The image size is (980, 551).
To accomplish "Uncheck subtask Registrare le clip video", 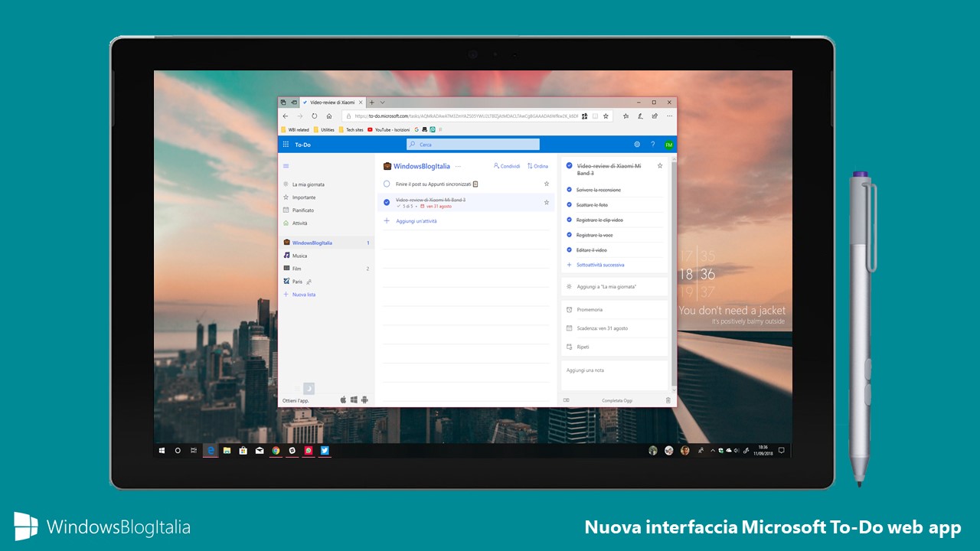I will tap(570, 220).
